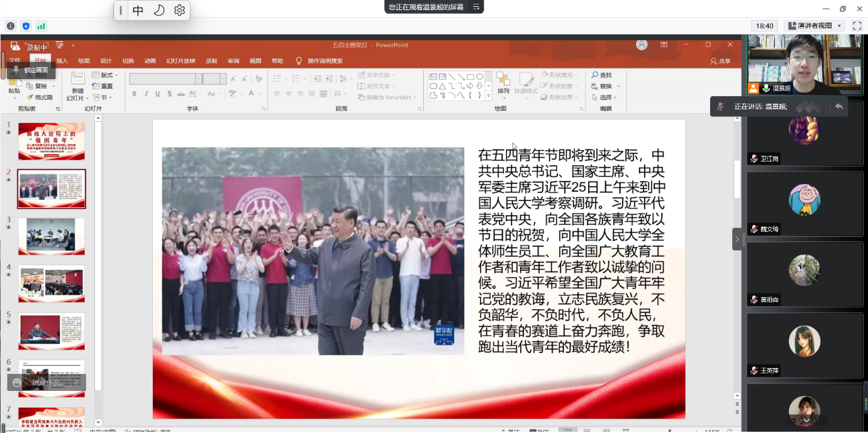The height and width of the screenshot is (433, 868).
Task: Click the Share (共享) button
Action: tap(721, 61)
